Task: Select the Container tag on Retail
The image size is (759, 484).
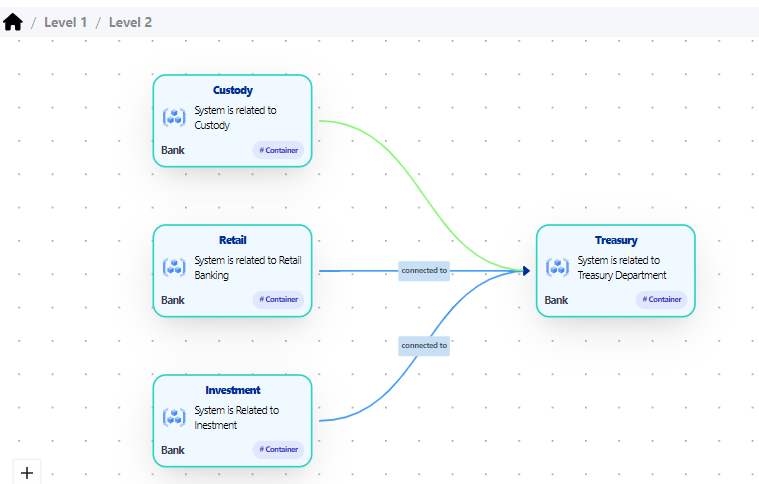Action: pyautogui.click(x=278, y=299)
